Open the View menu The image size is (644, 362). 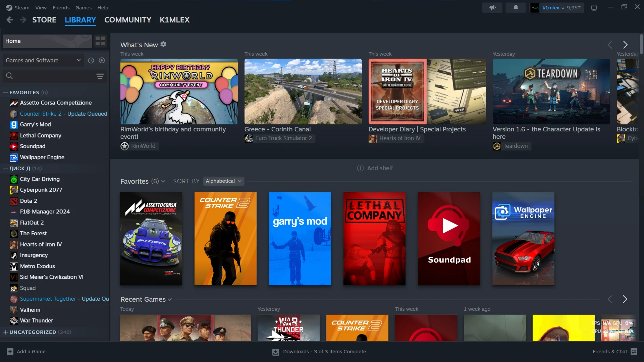point(41,7)
